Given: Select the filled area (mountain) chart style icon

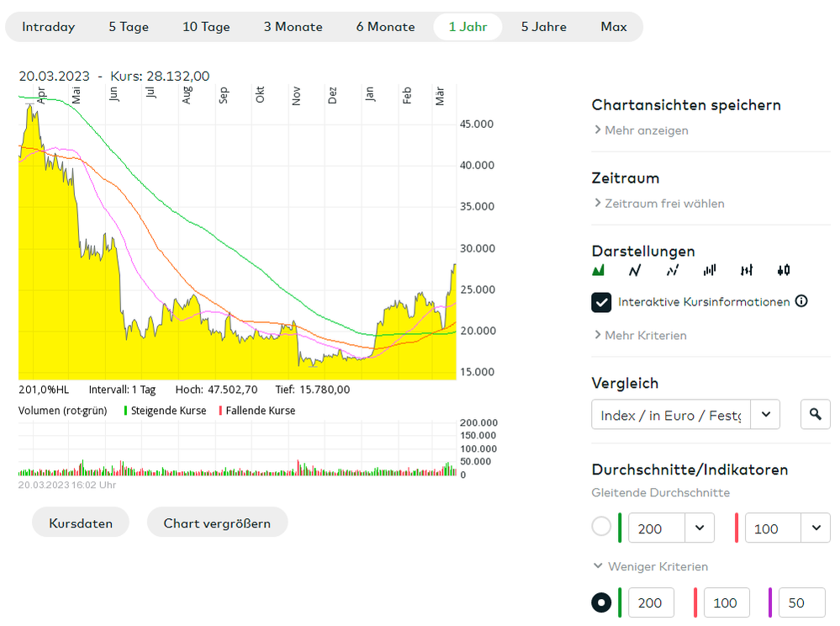Looking at the screenshot, I should [x=599, y=270].
